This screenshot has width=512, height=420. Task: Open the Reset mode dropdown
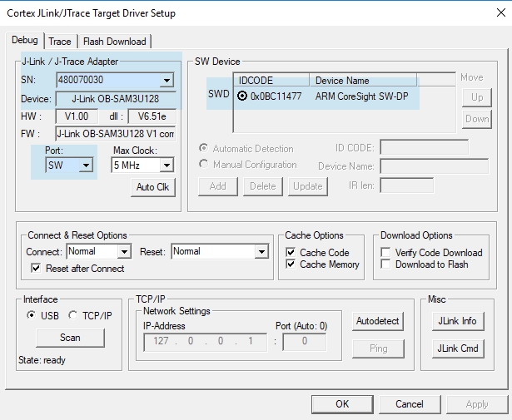click(261, 252)
